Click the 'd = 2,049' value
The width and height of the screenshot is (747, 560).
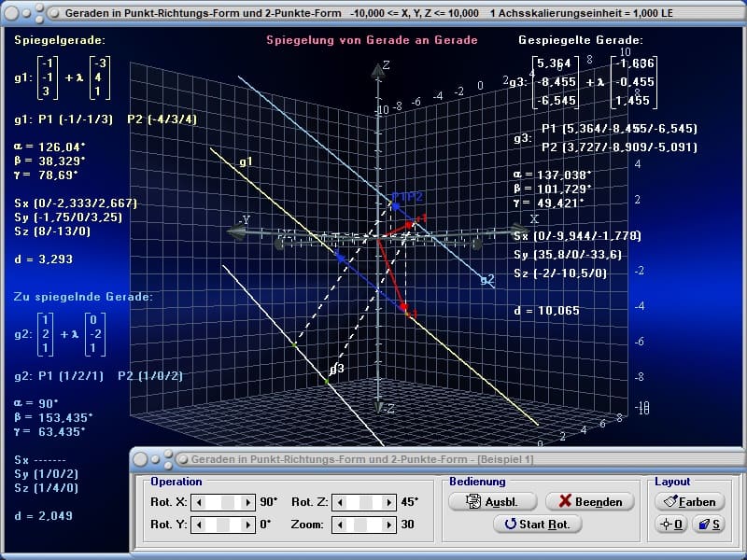[x=43, y=516]
